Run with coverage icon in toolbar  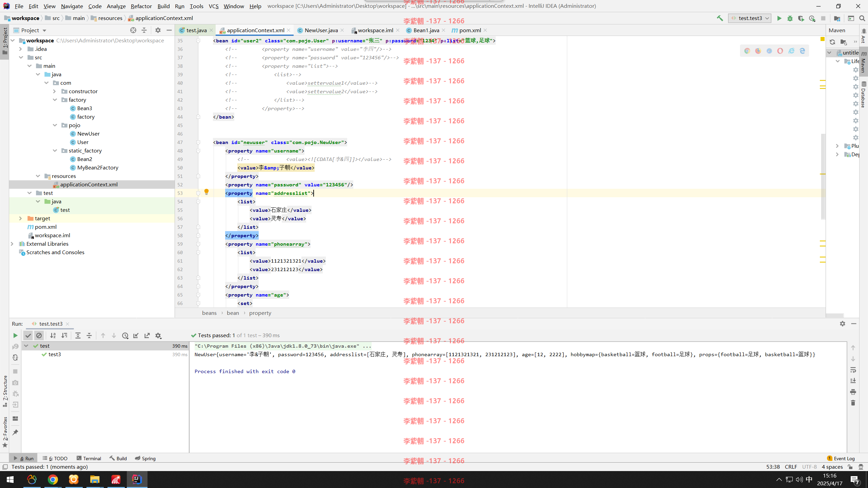tap(801, 18)
